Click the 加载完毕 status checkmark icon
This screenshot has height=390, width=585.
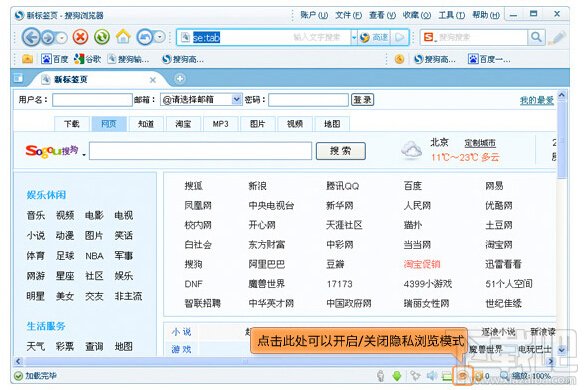18,376
